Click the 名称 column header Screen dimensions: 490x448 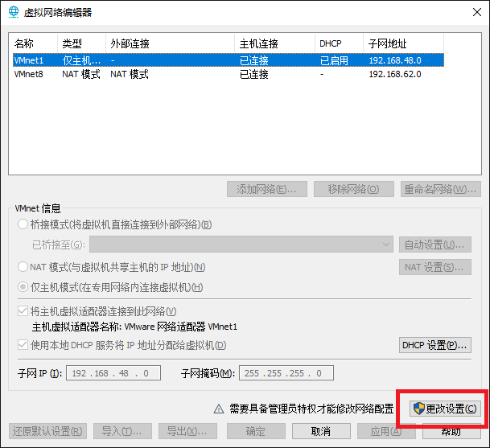(35, 43)
